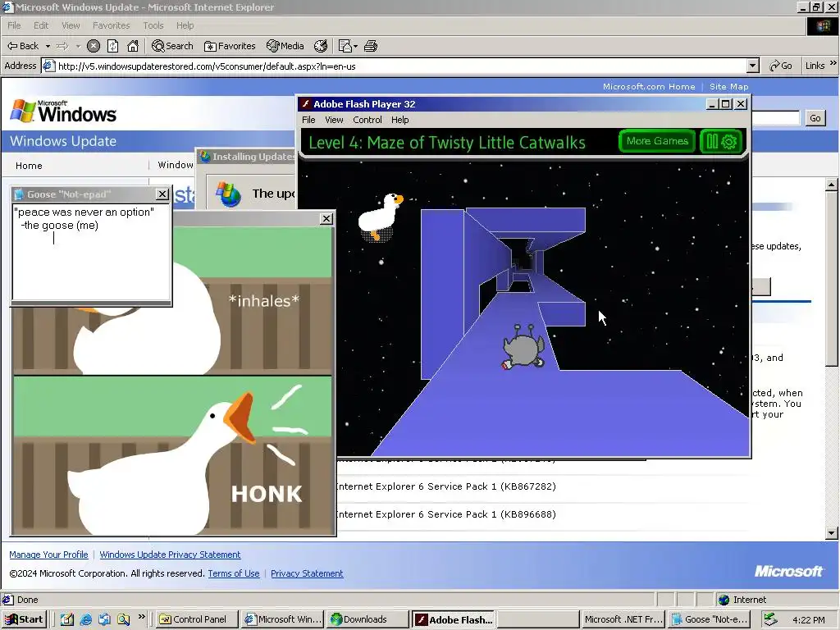Switch to Goose Not-epad taskbar button
The height and width of the screenshot is (630, 840).
[x=710, y=619]
